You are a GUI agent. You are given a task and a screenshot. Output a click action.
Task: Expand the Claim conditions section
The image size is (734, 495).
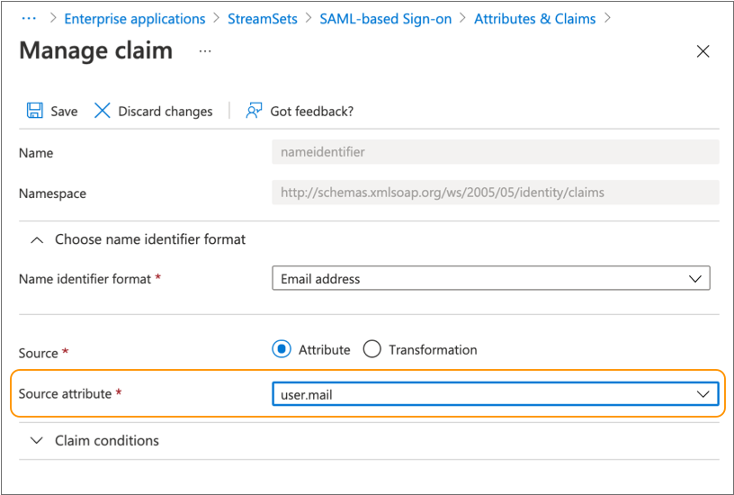point(37,441)
